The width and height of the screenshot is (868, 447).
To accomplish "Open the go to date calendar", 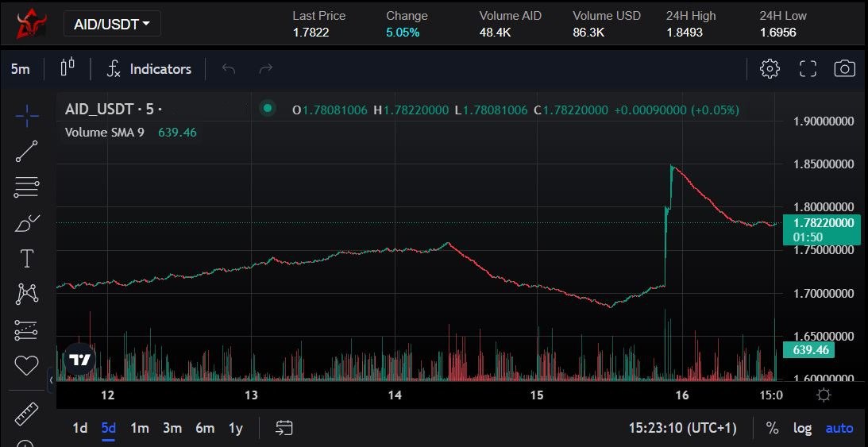I will [x=284, y=428].
